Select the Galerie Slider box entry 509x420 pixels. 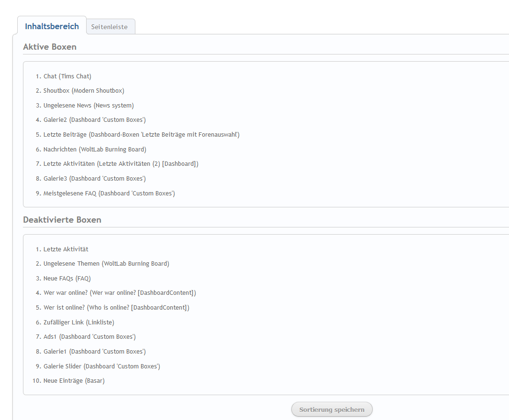click(x=101, y=366)
